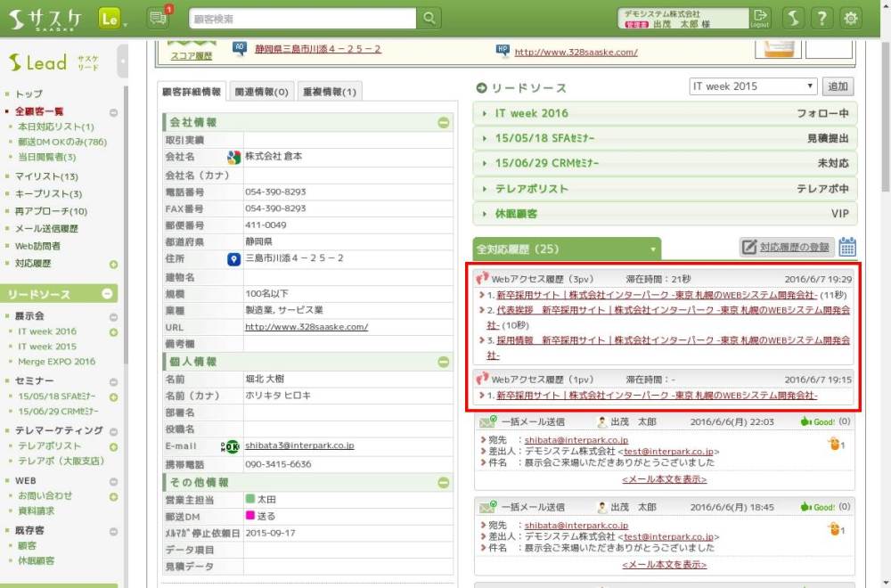Image resolution: width=891 pixels, height=588 pixels.
Task: Click the 追加 button
Action: click(838, 86)
